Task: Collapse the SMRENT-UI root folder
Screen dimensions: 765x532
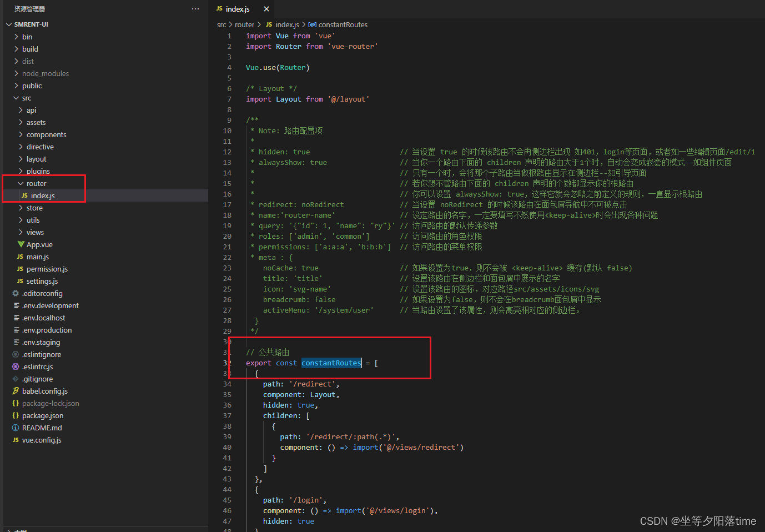Action: pyautogui.click(x=9, y=24)
